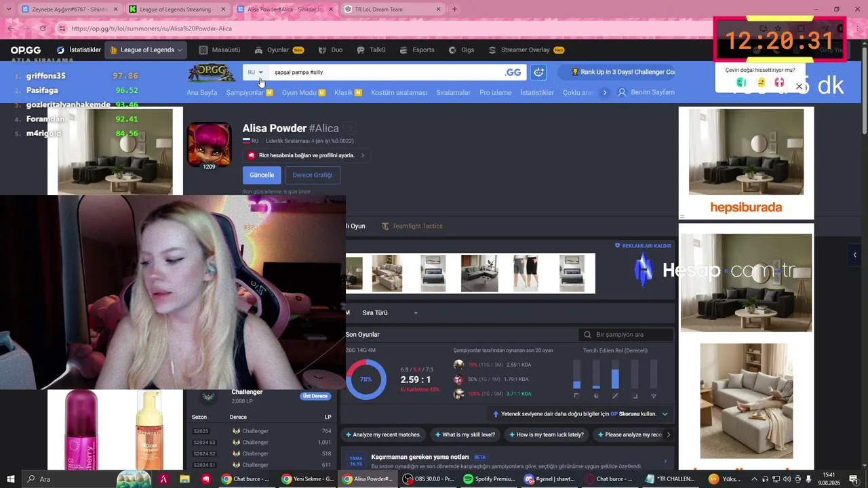Open File Explorer from the taskbar

(x=184, y=479)
